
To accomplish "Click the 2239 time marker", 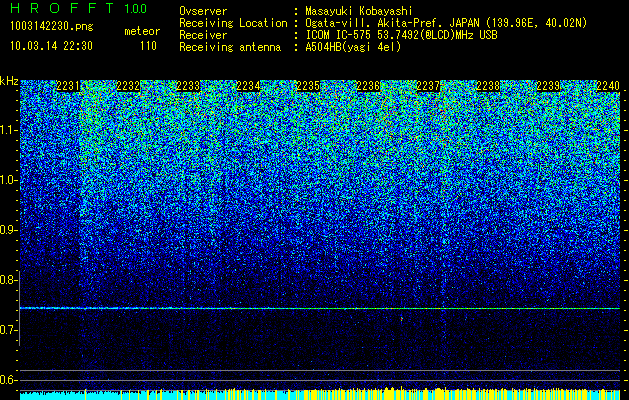I will point(548,86).
